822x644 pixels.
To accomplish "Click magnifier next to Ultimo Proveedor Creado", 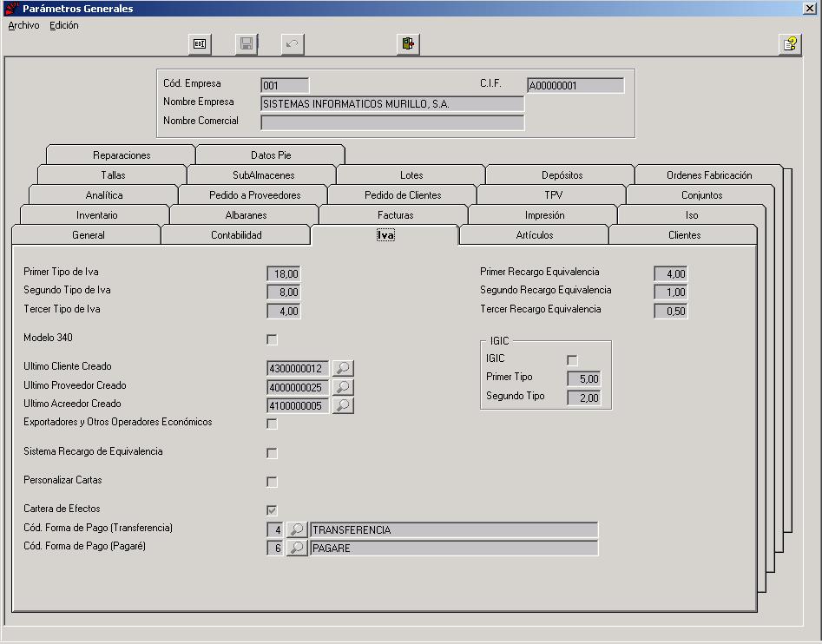I will [x=343, y=387].
